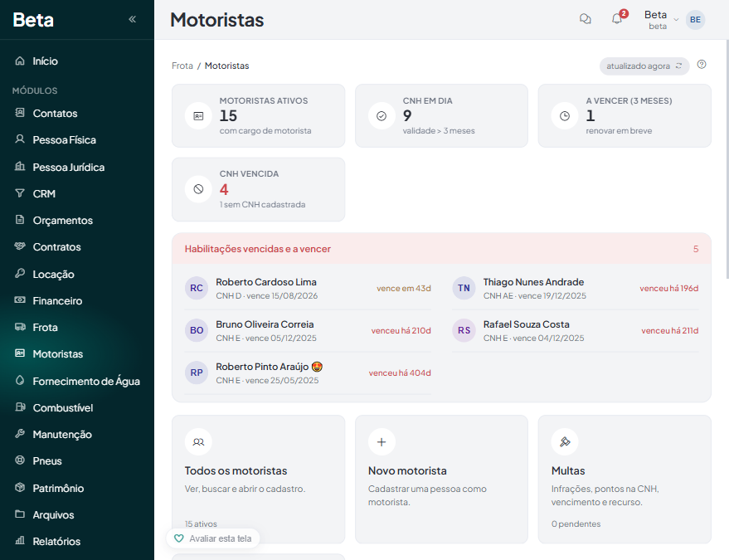
Task: Click the Patrimônio box icon
Action: [x=20, y=487]
